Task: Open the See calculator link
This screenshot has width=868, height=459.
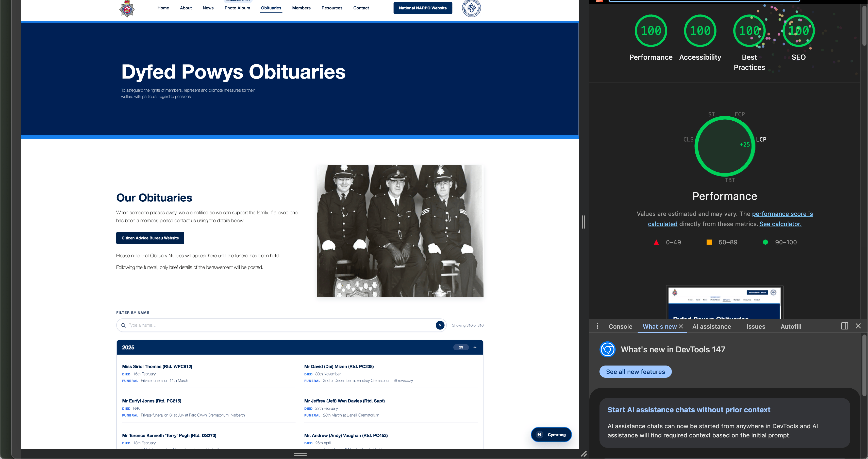Action: point(780,224)
